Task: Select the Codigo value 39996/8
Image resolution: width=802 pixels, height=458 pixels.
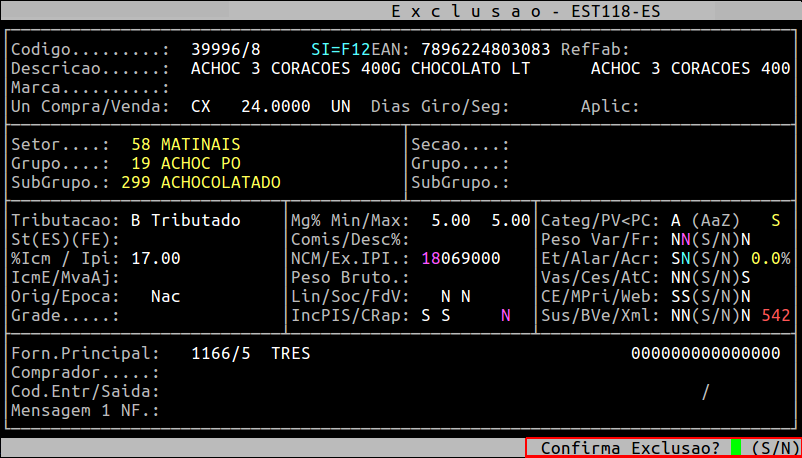Action: [x=226, y=50]
